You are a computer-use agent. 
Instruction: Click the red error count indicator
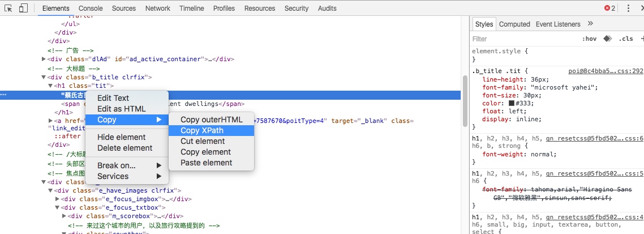click(x=609, y=8)
